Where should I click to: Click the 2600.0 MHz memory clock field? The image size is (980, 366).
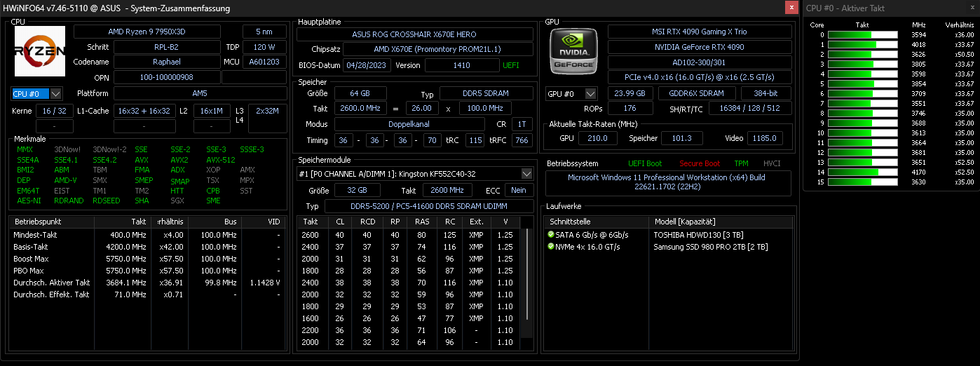click(x=360, y=109)
